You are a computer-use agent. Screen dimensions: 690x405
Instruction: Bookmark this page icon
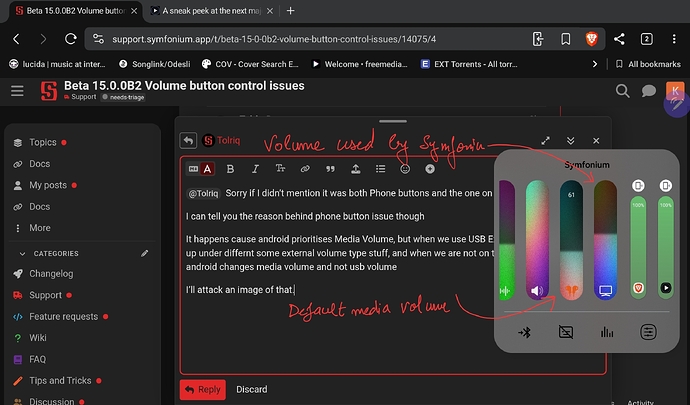coord(565,39)
